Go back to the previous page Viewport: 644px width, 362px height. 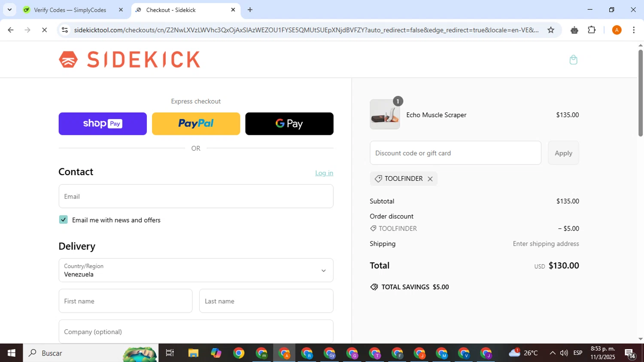coord(11,30)
